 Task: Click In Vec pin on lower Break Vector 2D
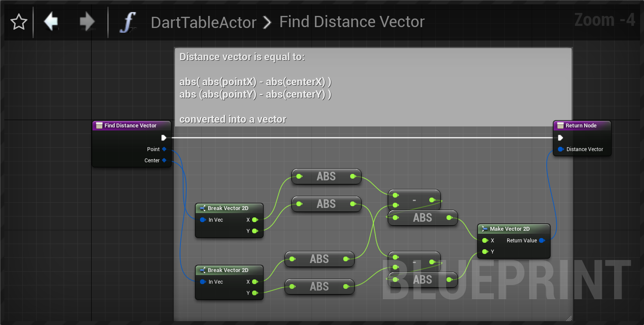click(x=203, y=282)
